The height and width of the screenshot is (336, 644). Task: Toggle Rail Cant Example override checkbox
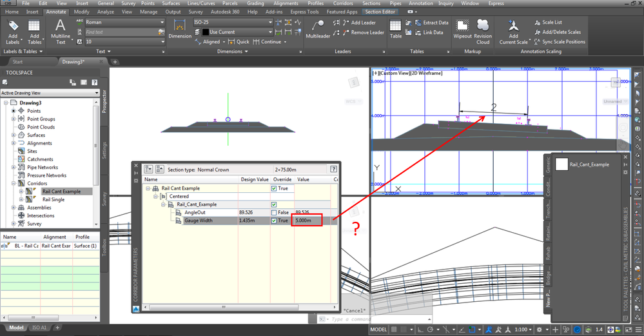pos(274,188)
